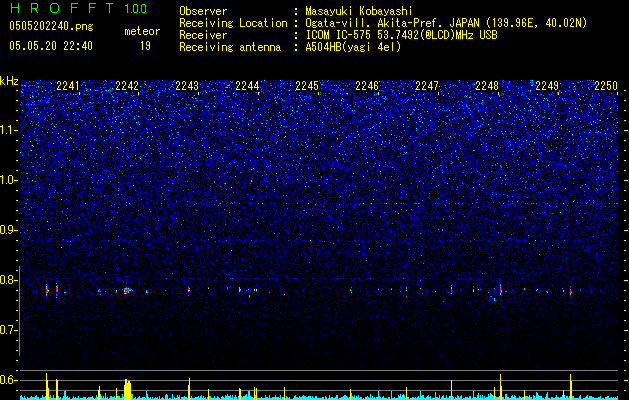The width and height of the screenshot is (629, 400).
Task: Click the 2242 time marker
Action: coord(127,86)
